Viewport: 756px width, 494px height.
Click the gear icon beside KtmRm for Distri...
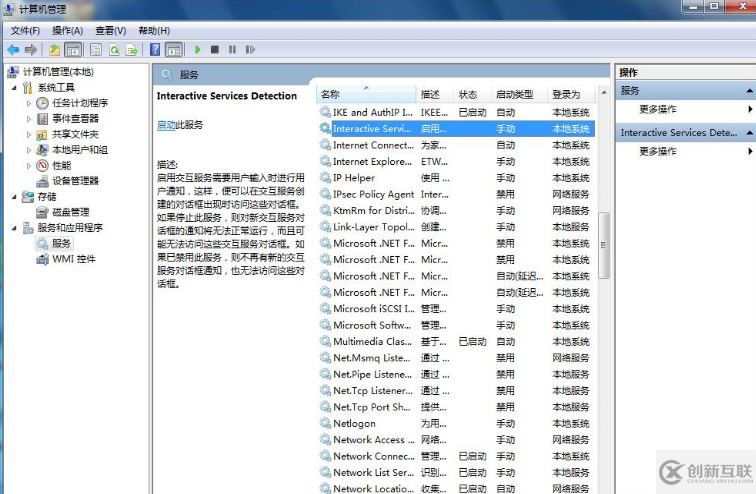325,210
